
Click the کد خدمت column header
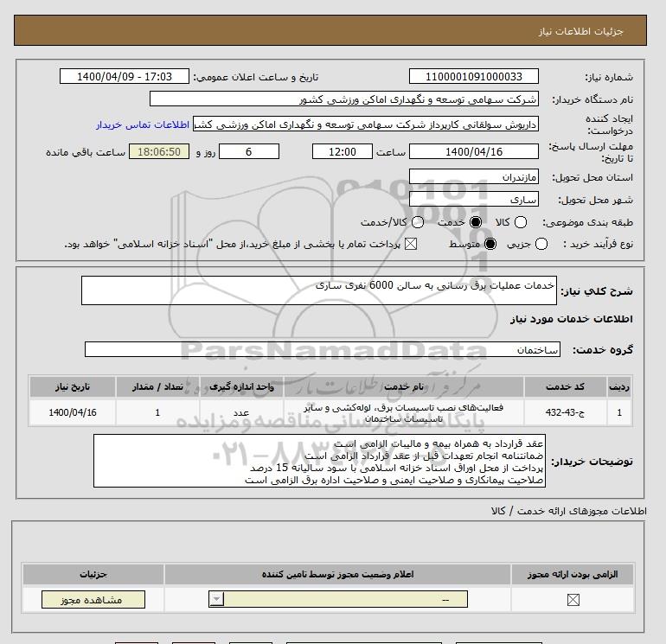tap(565, 386)
